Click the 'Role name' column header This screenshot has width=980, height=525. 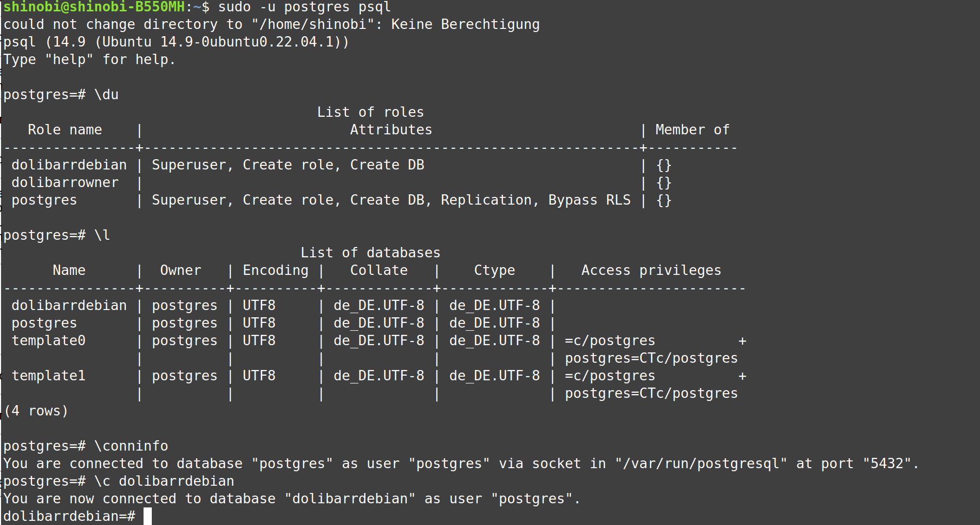65,130
